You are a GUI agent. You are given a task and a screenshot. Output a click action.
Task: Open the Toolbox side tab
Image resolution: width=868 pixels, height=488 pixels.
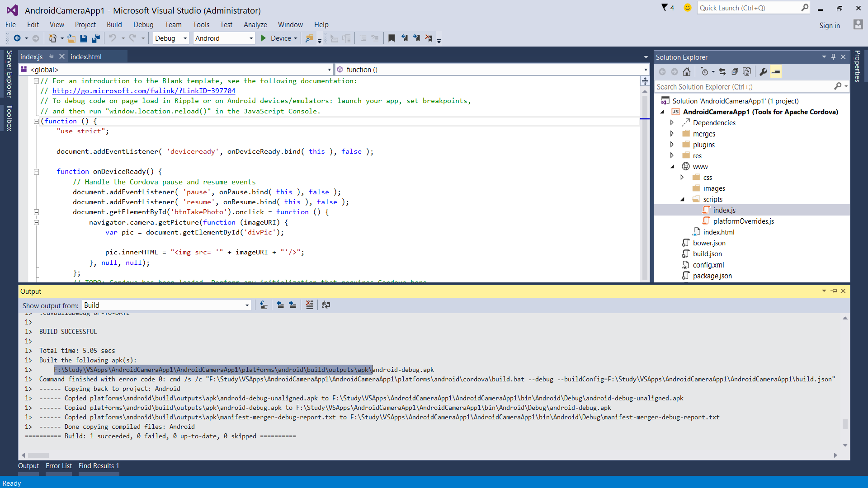click(9, 118)
